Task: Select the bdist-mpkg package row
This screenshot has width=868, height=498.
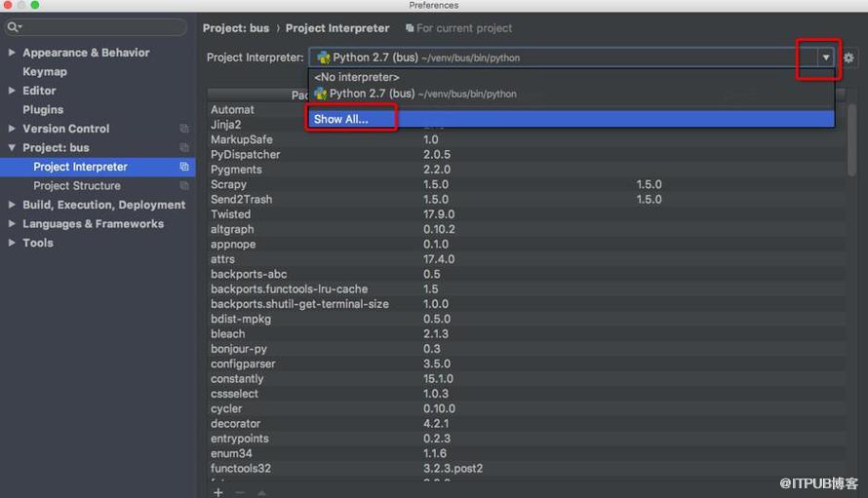Action: [x=526, y=319]
